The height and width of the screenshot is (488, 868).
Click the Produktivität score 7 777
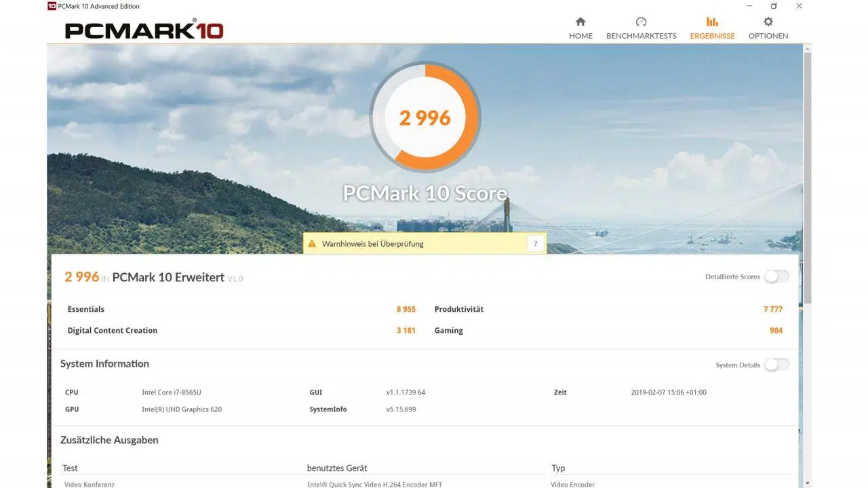coord(773,309)
